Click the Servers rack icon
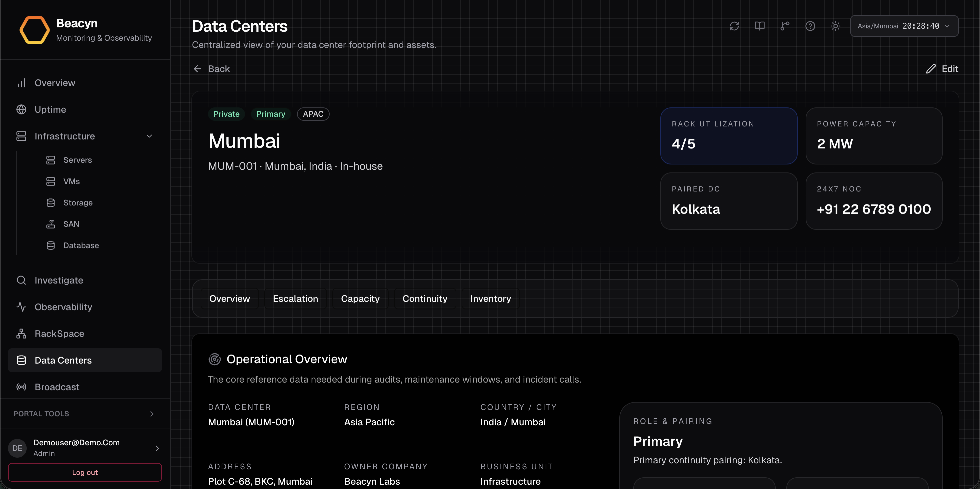Screen dimensions: 980x489 [x=51, y=160]
